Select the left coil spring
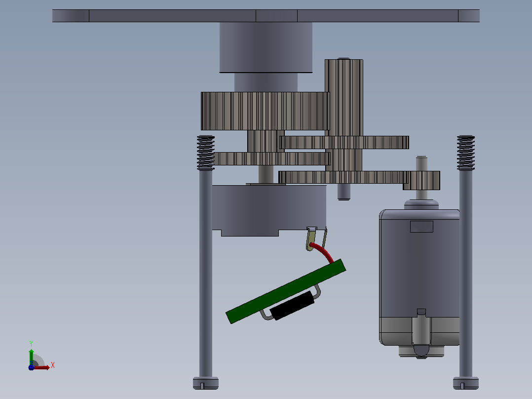The height and width of the screenshot is (399, 532). tap(206, 153)
